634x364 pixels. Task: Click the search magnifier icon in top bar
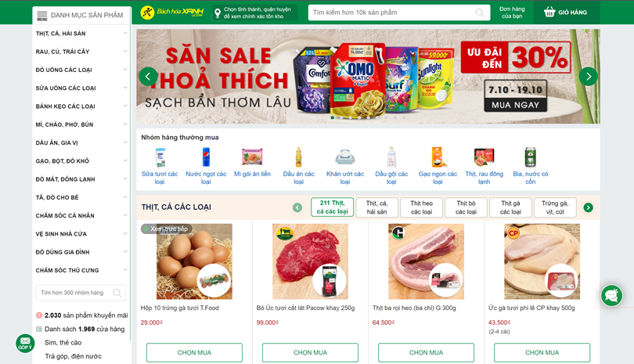click(480, 13)
